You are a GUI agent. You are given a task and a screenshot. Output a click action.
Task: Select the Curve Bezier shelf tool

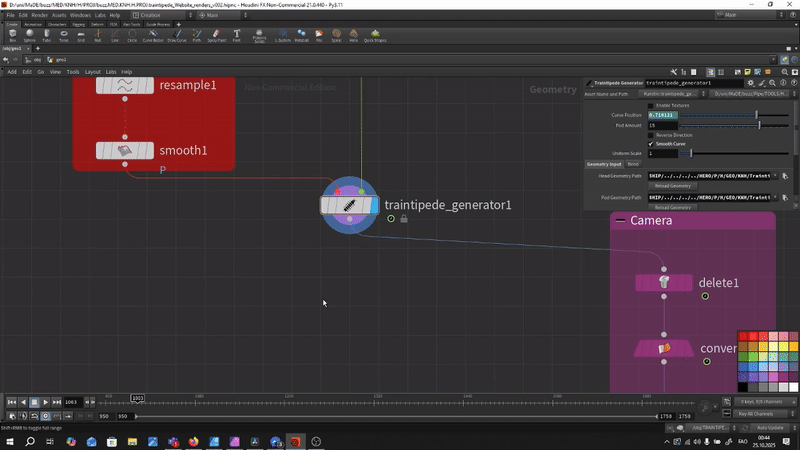(x=153, y=35)
